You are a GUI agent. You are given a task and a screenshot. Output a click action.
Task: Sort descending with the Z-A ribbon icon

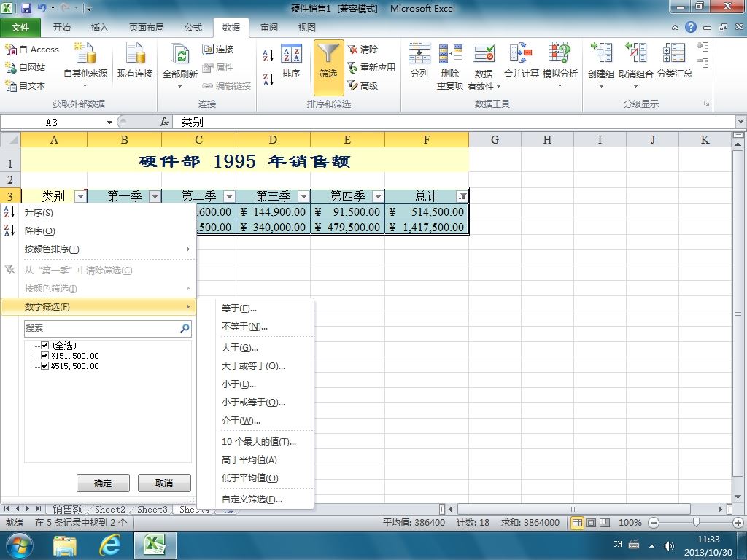[x=268, y=79]
